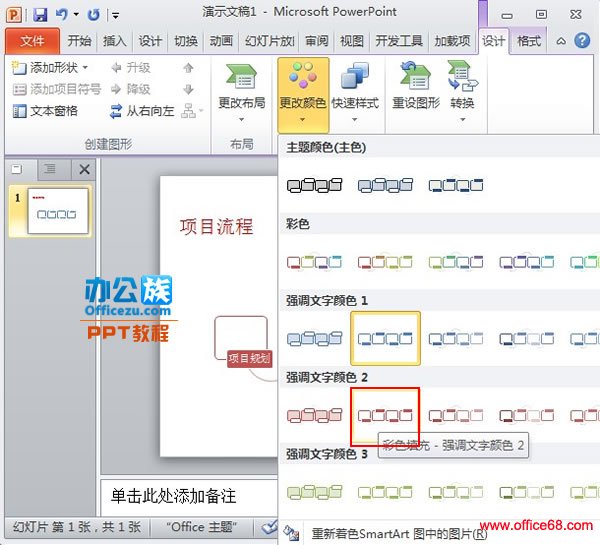The height and width of the screenshot is (545, 600).
Task: Open the 更改布局 gallery
Action: (x=241, y=94)
